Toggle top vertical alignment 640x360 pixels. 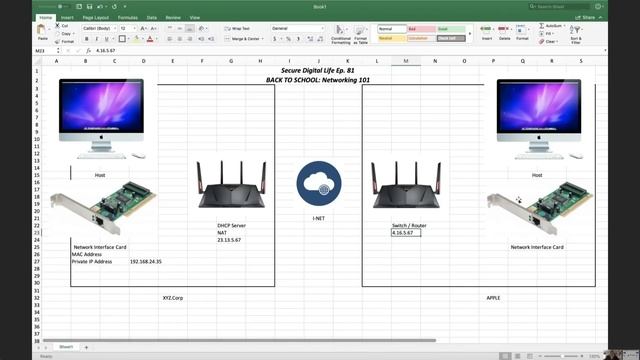(x=170, y=29)
